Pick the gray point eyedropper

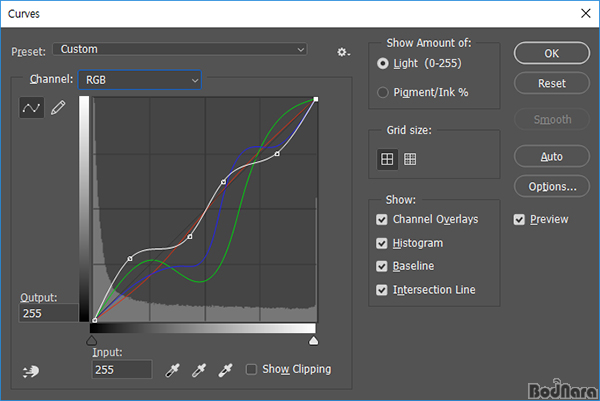click(x=199, y=370)
